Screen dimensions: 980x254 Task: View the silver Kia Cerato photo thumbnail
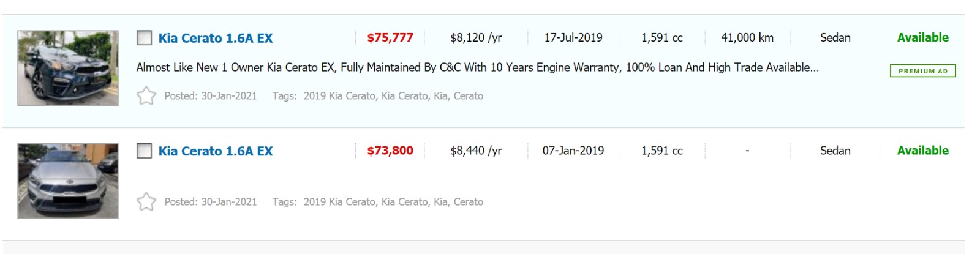point(68,181)
